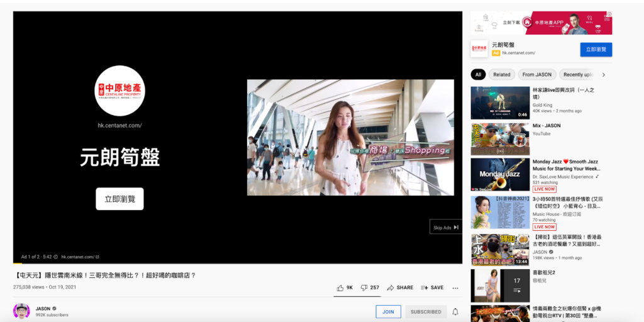The height and width of the screenshot is (322, 644).
Task: Click the 257 dislike count
Action: coord(375,288)
